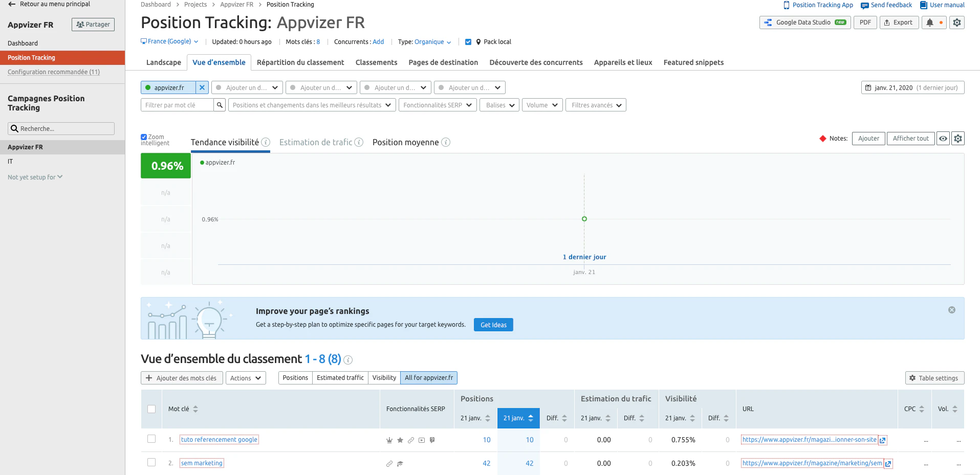Switch to Featured snippets tab
This screenshot has height=475, width=980.
coord(693,62)
